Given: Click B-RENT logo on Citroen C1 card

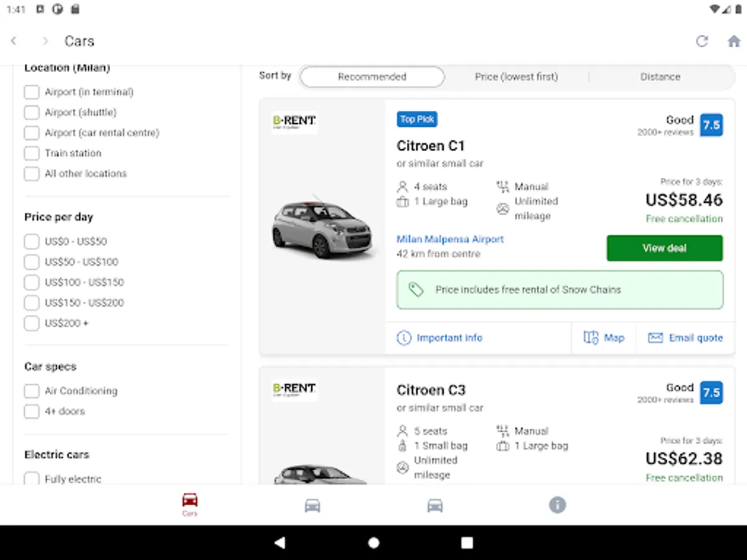Looking at the screenshot, I should 294,123.
